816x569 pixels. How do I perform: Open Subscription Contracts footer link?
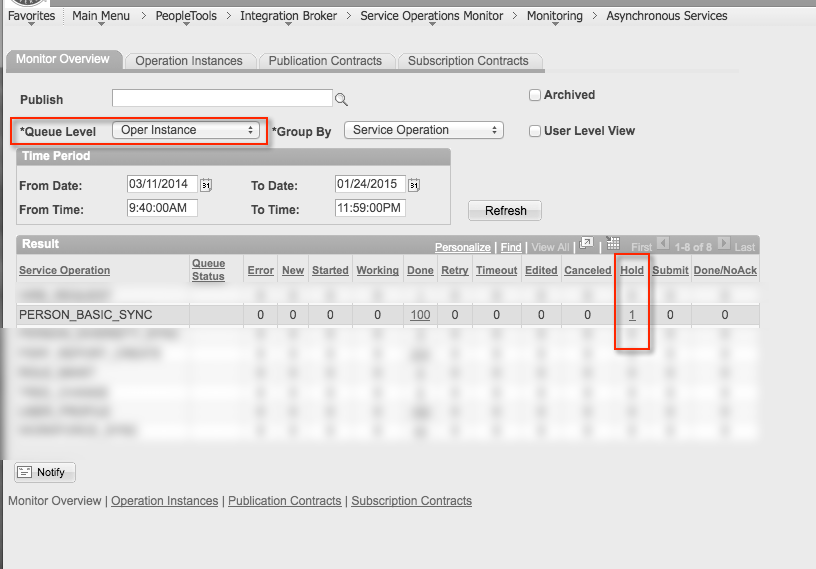coord(412,501)
